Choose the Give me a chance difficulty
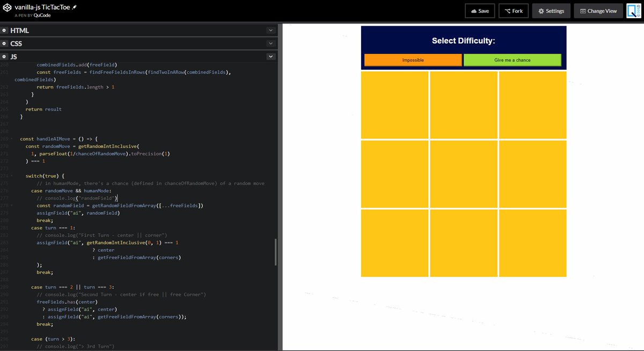 pyautogui.click(x=512, y=60)
